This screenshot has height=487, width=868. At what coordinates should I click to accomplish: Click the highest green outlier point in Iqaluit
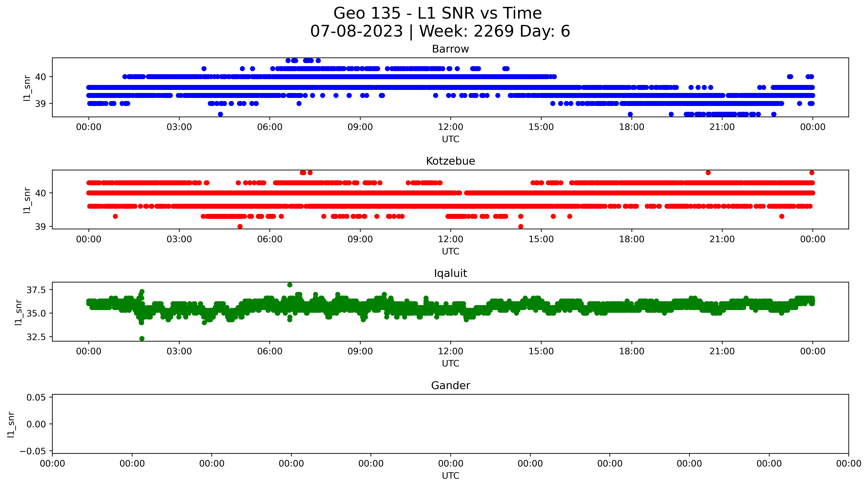290,285
